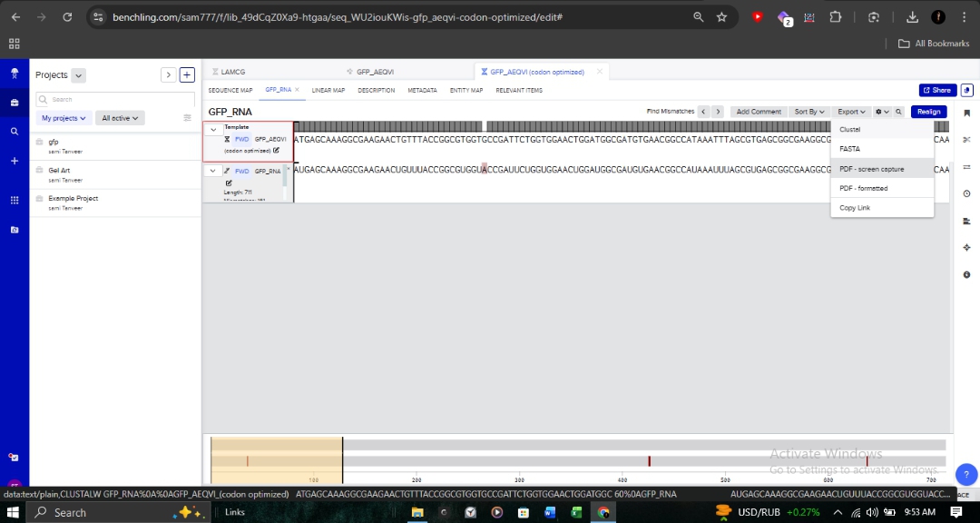Viewport: 980px width, 523px height.
Task: Select the Projects briefcase icon in sidebar
Action: (13, 102)
